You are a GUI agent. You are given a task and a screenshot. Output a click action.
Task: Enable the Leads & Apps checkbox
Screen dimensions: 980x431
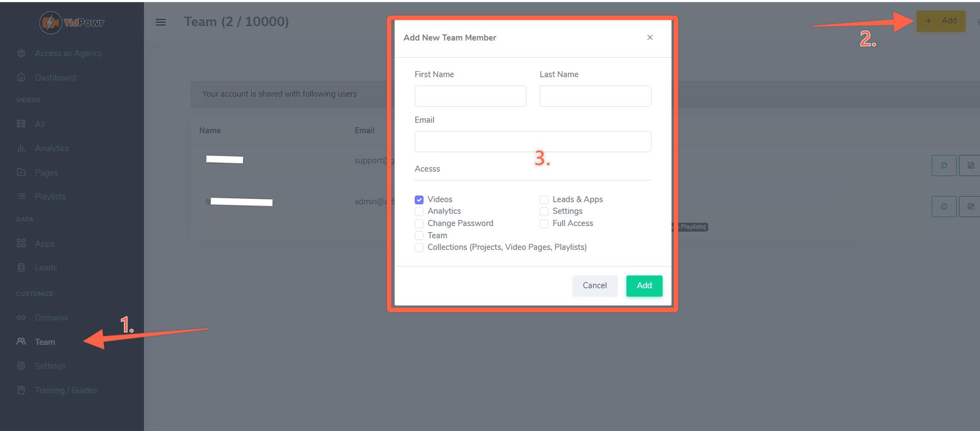coord(544,200)
